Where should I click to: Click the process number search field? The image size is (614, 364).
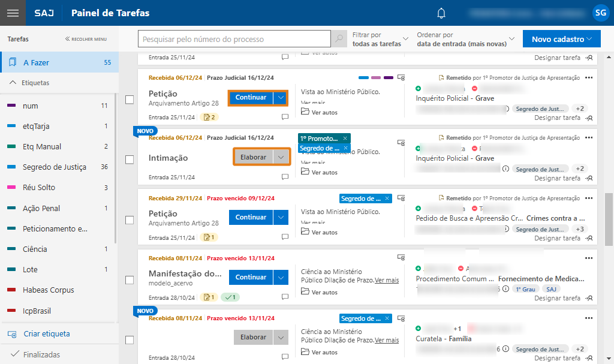(234, 39)
